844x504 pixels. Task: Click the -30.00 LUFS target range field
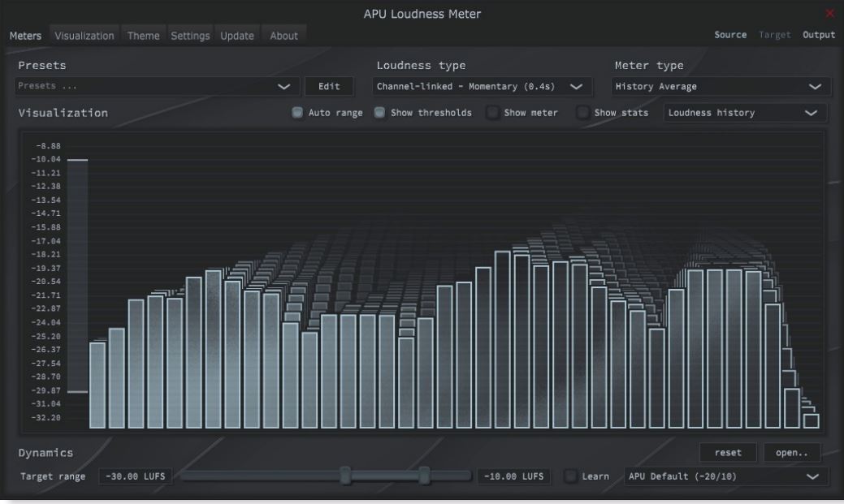pyautogui.click(x=136, y=476)
